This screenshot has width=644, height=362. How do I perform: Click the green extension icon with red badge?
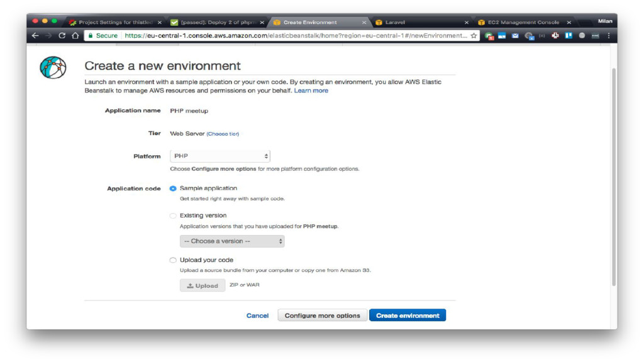(x=489, y=36)
